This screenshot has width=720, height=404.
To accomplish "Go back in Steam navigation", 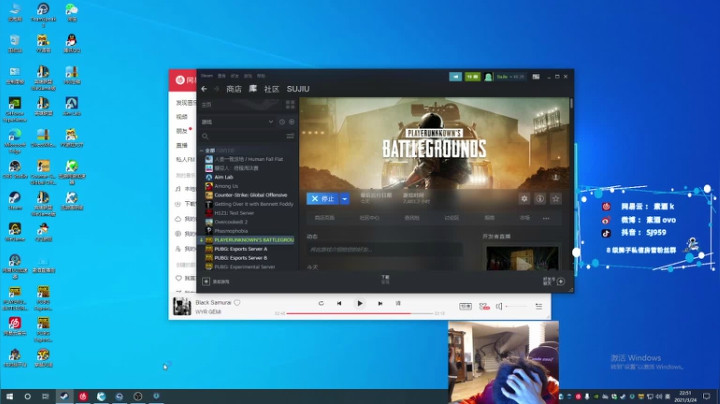I will [x=204, y=89].
